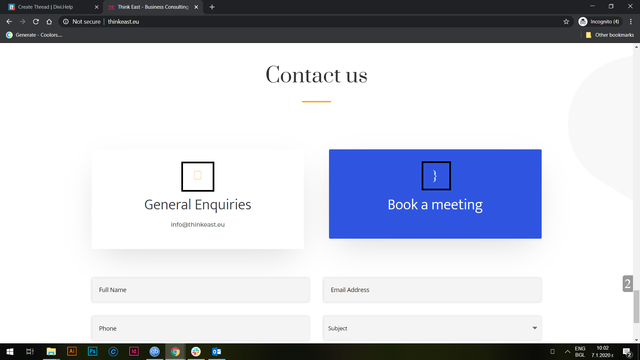Open the blue C app in taskbar
Viewport: 640px width, 360px height.
pyautogui.click(x=113, y=351)
